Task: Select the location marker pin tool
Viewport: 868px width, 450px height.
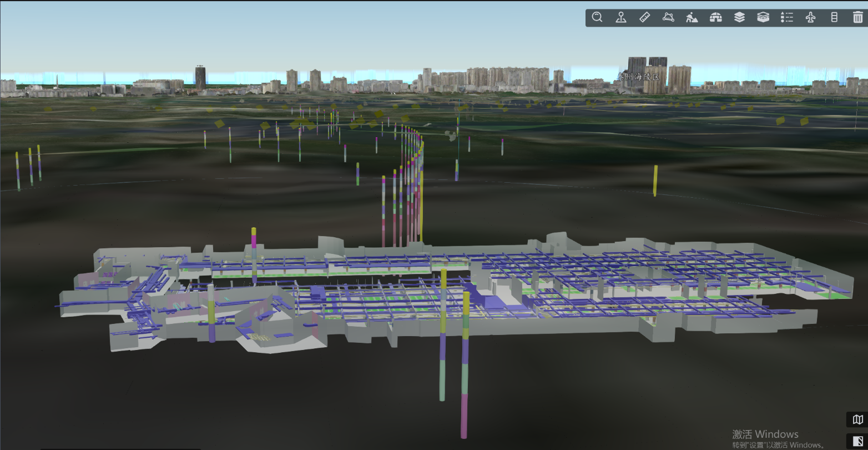Action: pos(621,17)
